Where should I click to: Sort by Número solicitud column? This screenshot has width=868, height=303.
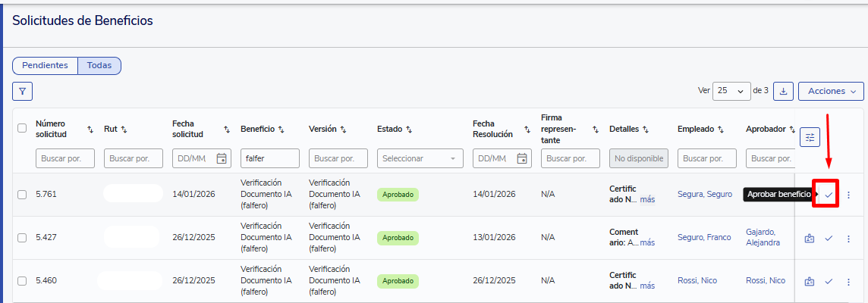coord(90,130)
